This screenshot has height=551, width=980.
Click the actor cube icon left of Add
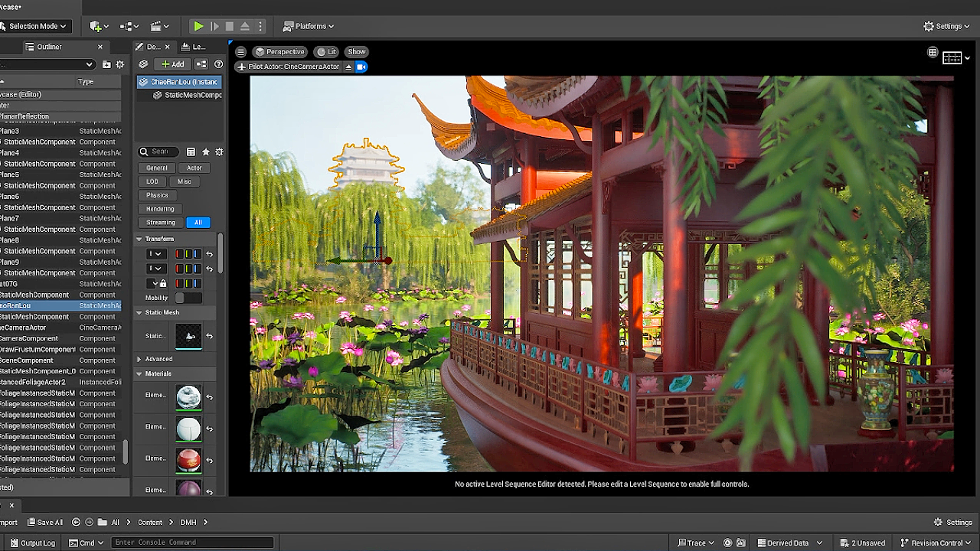click(x=143, y=64)
